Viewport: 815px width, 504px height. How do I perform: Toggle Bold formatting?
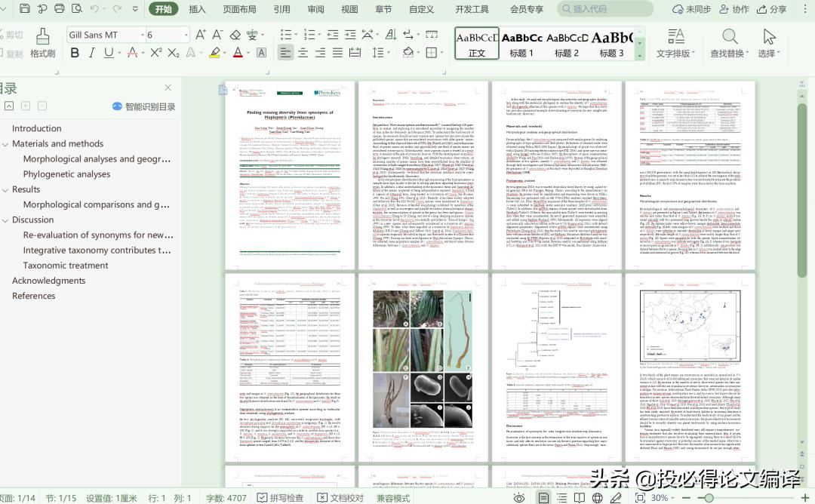coord(75,53)
